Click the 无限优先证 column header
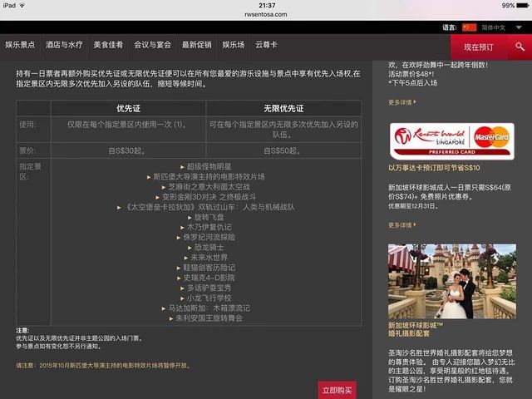Viewport: 532px width, 399px height. (x=283, y=109)
